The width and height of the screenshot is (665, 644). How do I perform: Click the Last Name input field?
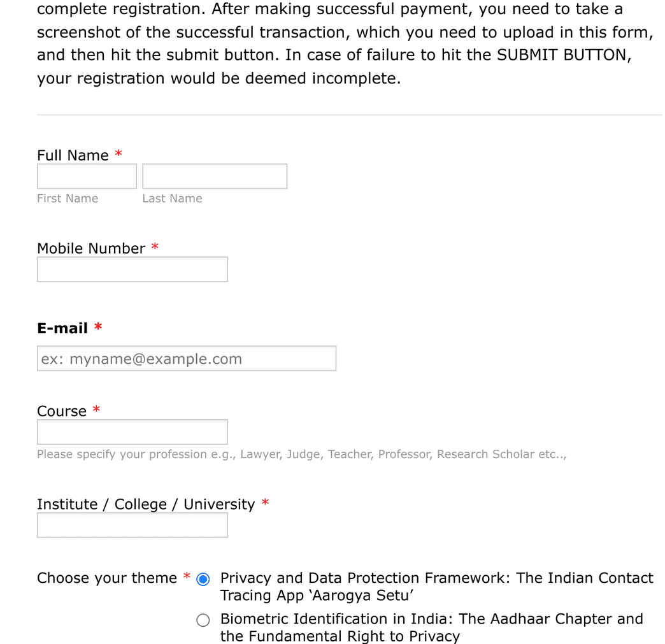click(214, 176)
